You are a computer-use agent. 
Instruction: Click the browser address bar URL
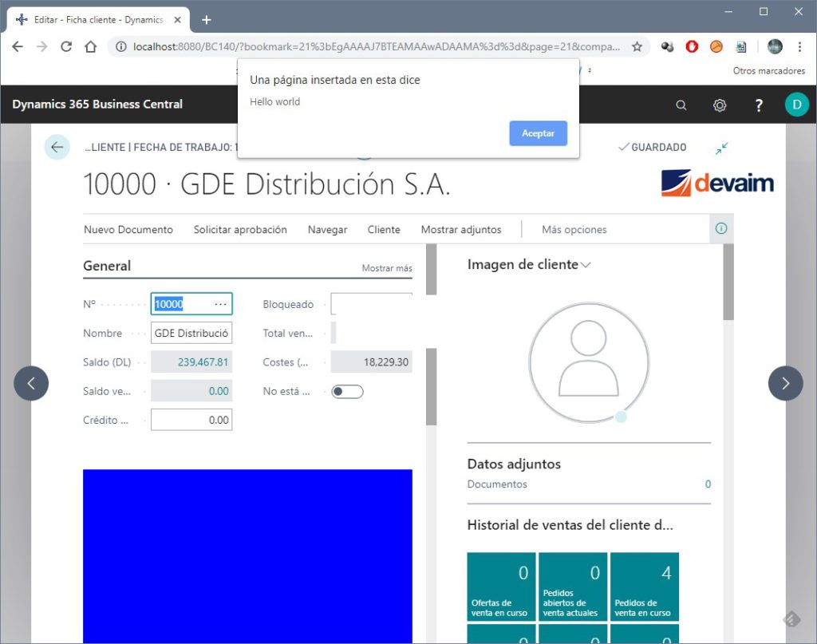click(377, 47)
